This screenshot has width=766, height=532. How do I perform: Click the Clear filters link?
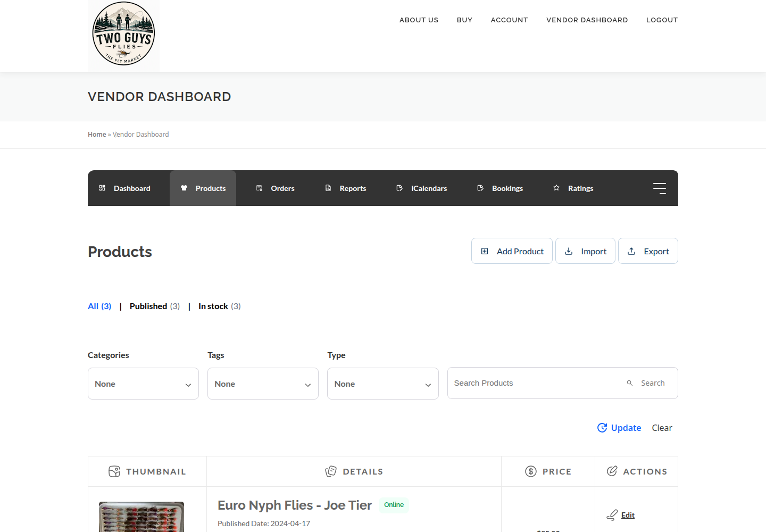pyautogui.click(x=662, y=428)
